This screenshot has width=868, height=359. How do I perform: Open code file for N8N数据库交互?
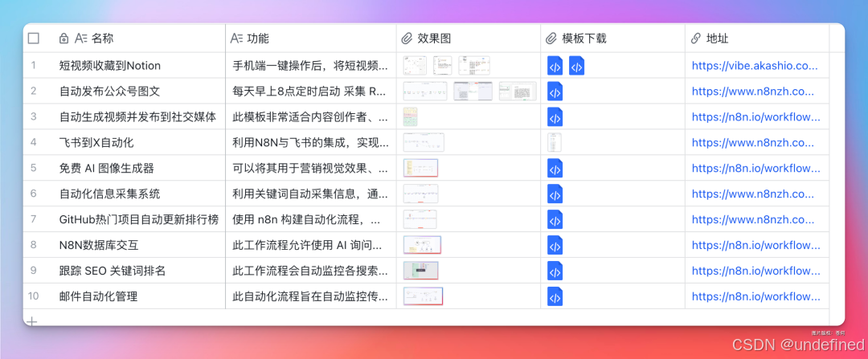click(555, 245)
